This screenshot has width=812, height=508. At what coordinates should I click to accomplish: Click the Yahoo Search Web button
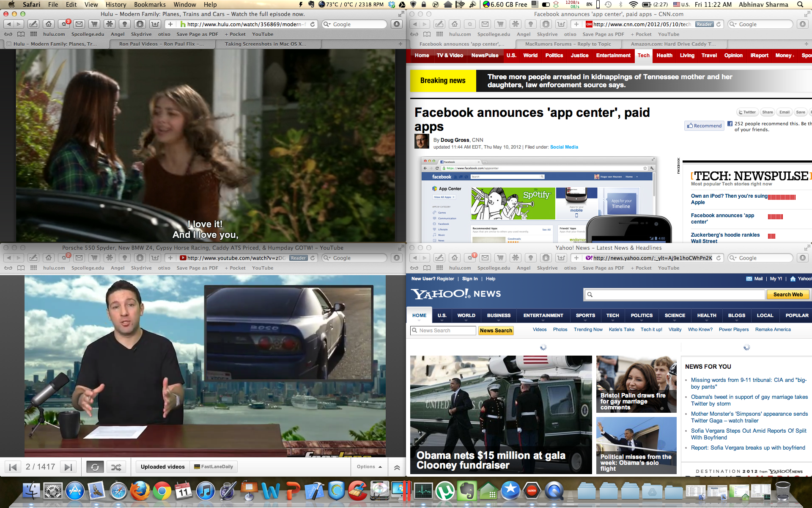(x=788, y=295)
